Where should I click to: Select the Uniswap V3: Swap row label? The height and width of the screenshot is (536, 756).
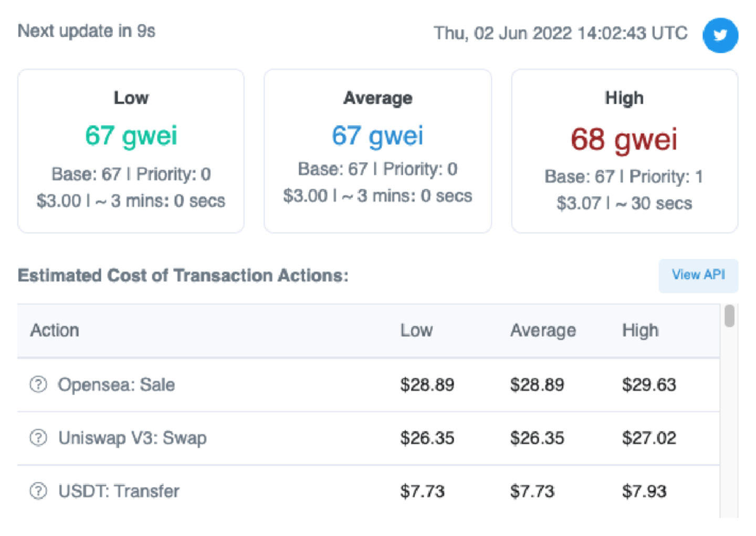tap(132, 438)
